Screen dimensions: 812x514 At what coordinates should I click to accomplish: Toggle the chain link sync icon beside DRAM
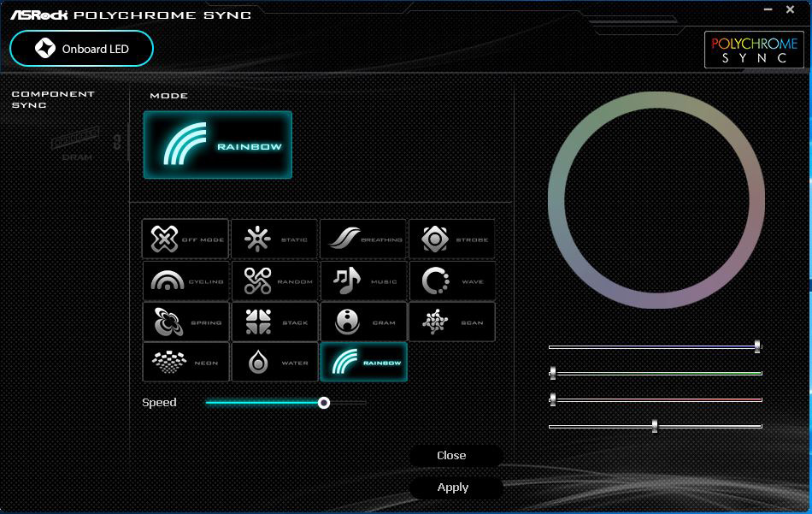(117, 141)
